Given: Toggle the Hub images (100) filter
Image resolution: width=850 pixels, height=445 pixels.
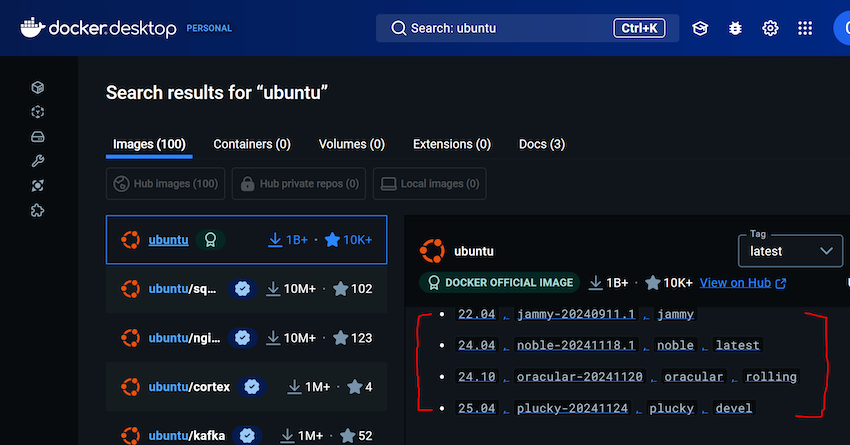Looking at the screenshot, I should 165,184.
